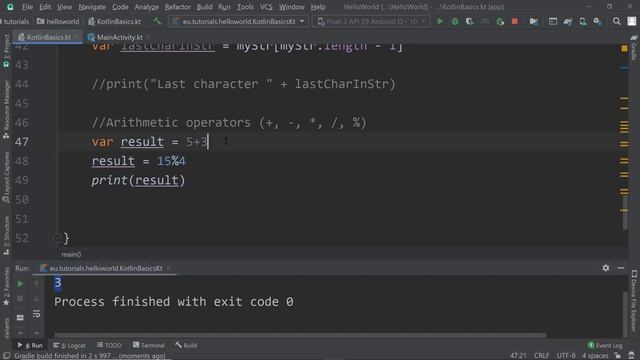Hide the Run panel with minus icon

[621, 268]
